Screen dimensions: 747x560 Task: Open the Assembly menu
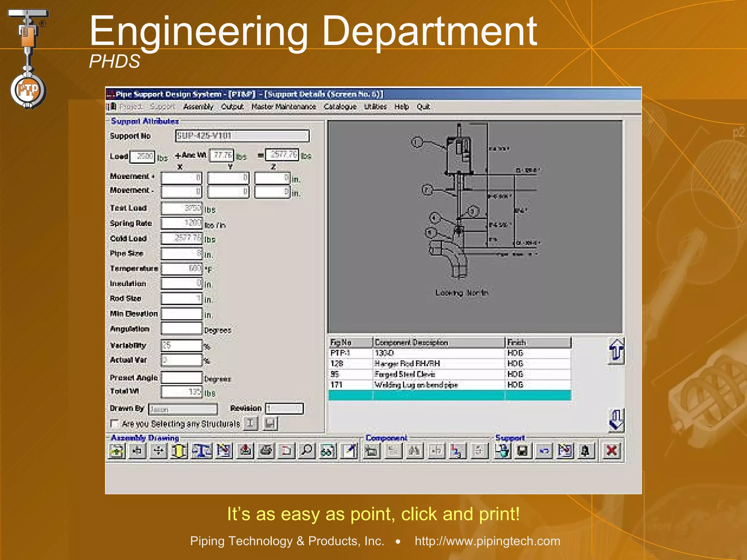198,107
